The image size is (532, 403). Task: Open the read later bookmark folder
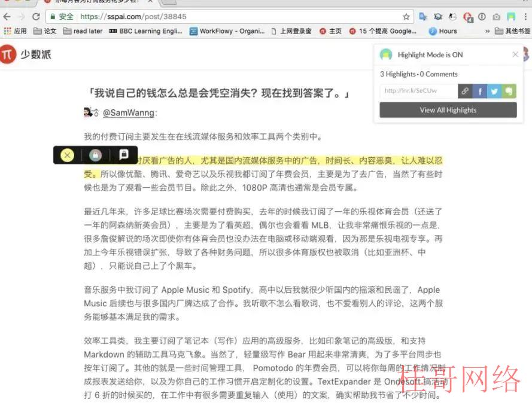(x=83, y=31)
